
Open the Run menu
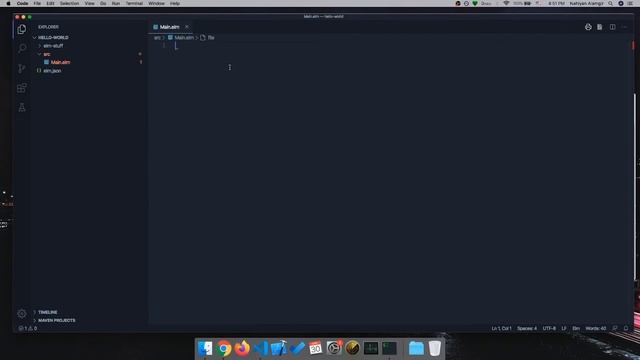(116, 3)
